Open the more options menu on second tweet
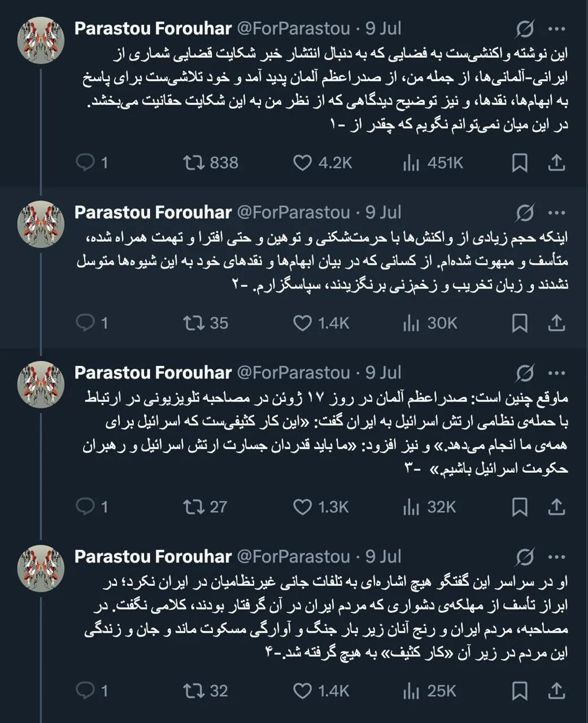This screenshot has height=723, width=588. tap(557, 212)
